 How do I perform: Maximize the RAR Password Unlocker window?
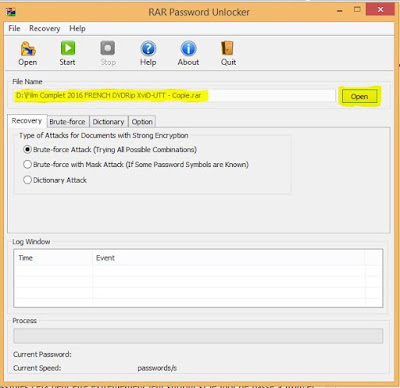pos(357,10)
